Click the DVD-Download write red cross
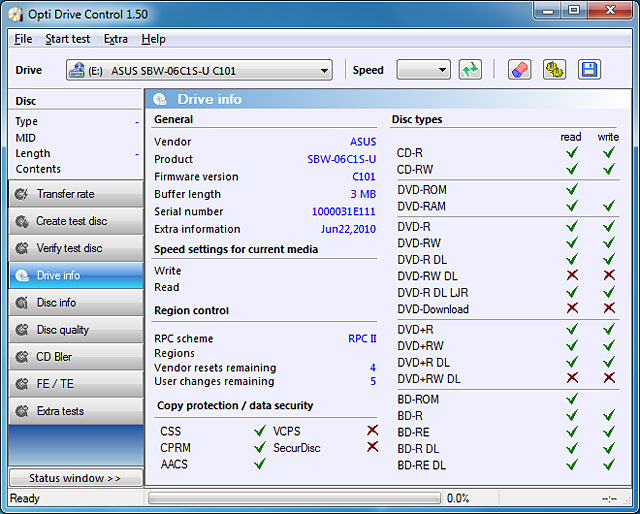 pos(609,308)
